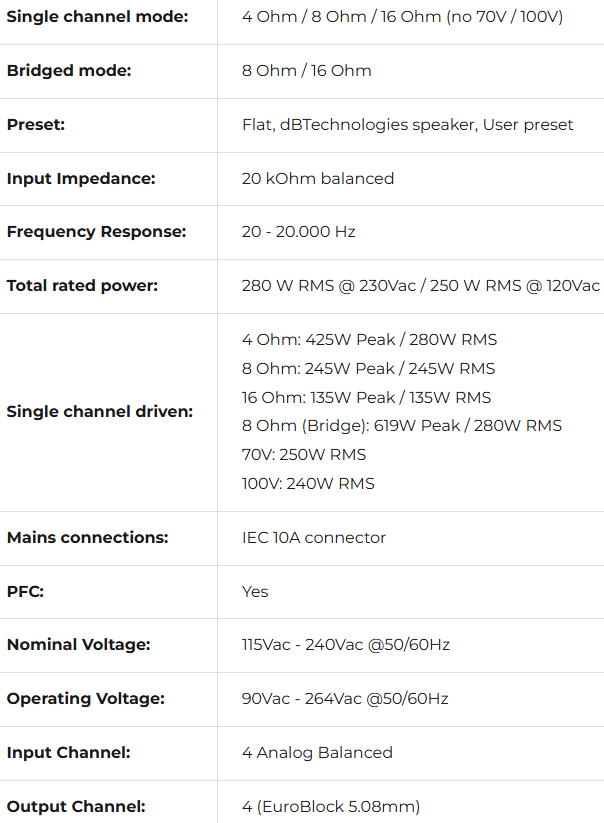Click the "4 Analog Balanced" value
Screen dimensions: 604x823
pos(317,753)
